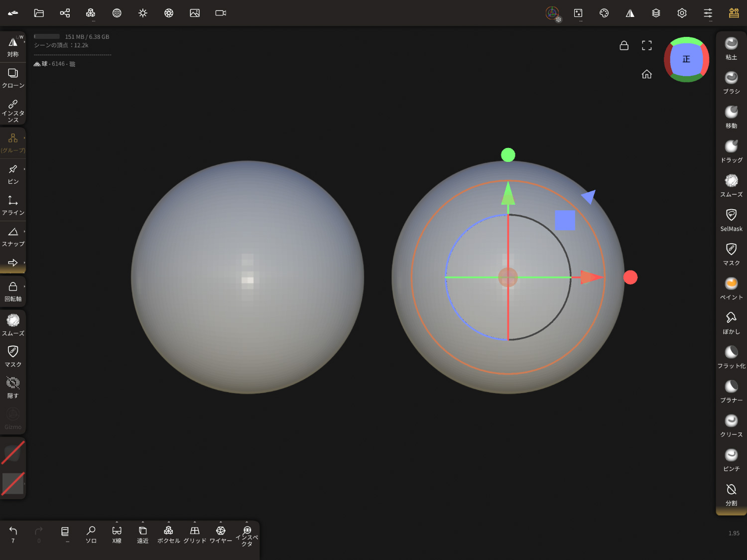Select the ドラッグ (Drag) tool

[731, 151]
